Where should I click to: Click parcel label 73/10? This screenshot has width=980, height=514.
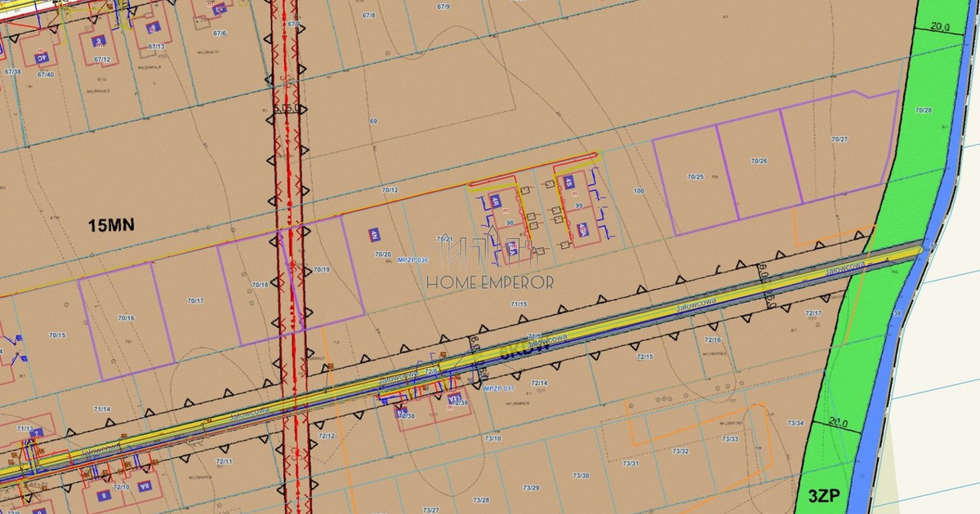[492, 439]
